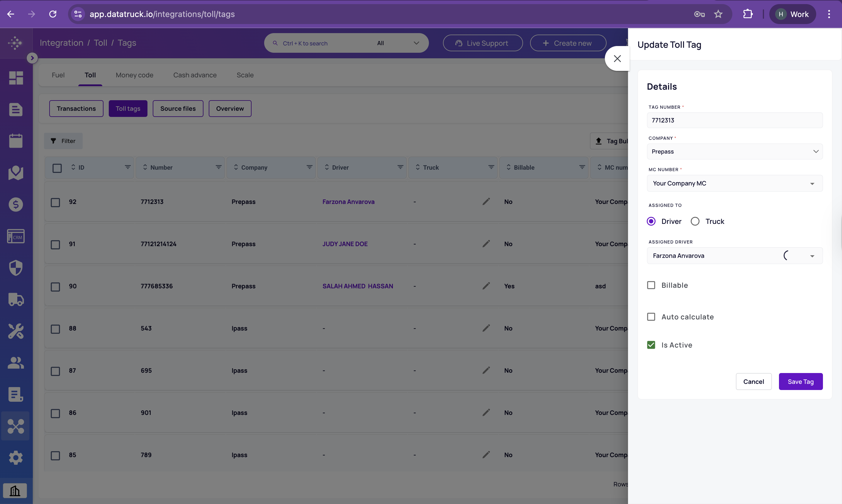
Task: Open ID column filter icon
Action: (128, 167)
